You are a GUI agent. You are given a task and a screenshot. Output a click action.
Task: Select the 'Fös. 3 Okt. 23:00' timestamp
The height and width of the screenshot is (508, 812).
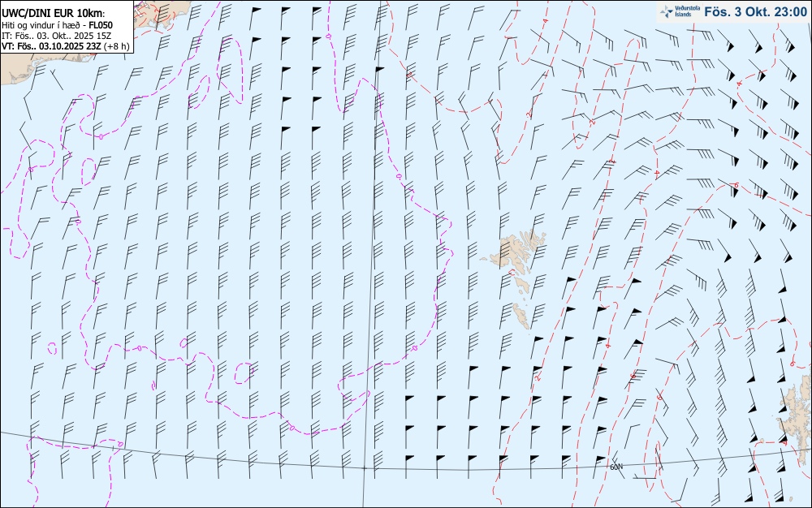[x=755, y=12]
